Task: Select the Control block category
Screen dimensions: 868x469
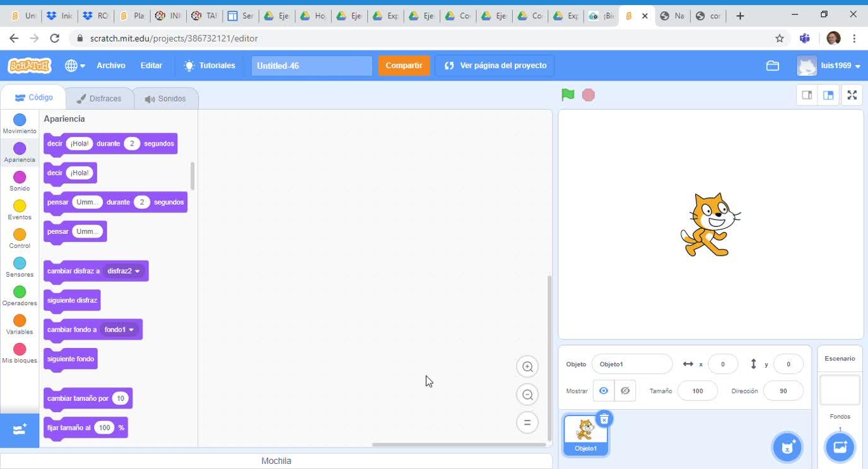Action: click(x=20, y=239)
